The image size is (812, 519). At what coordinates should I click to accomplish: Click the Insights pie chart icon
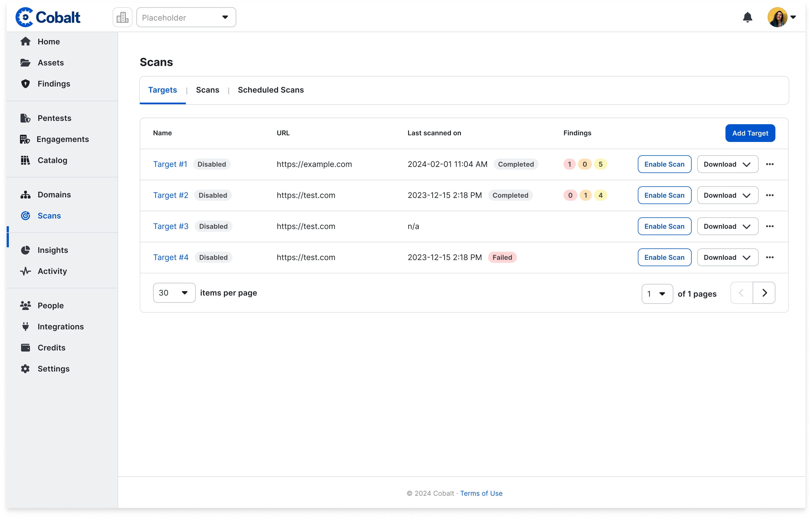coord(25,250)
